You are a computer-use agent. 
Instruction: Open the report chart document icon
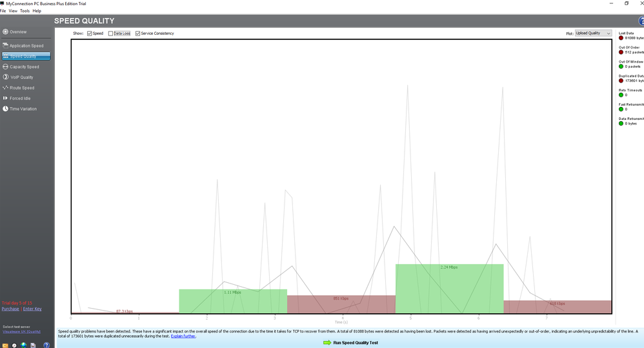click(34, 345)
